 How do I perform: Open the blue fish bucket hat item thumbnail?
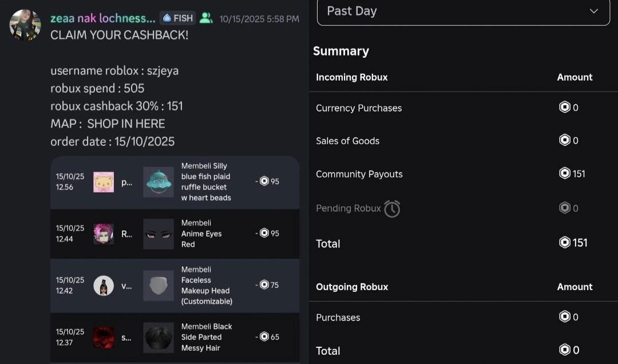(x=159, y=182)
